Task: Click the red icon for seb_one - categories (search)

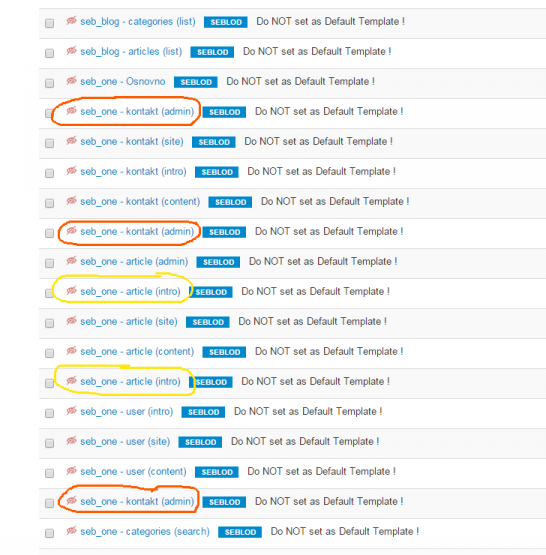Action: [71, 531]
